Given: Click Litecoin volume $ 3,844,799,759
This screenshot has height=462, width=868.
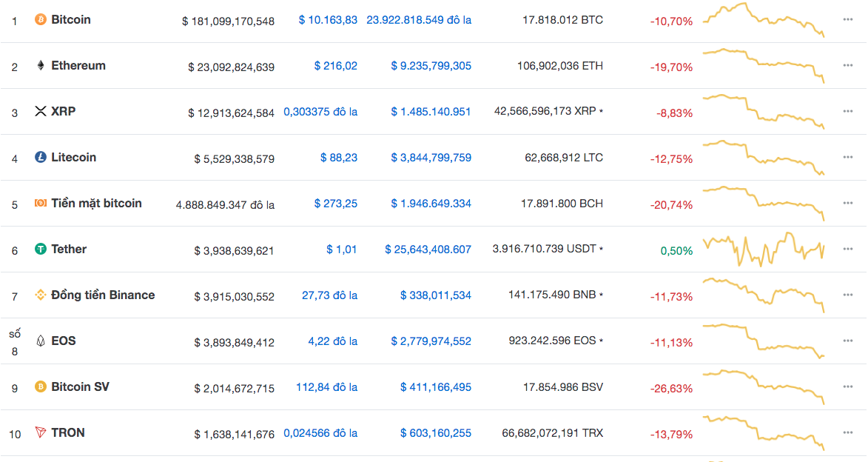Looking at the screenshot, I should tap(431, 158).
